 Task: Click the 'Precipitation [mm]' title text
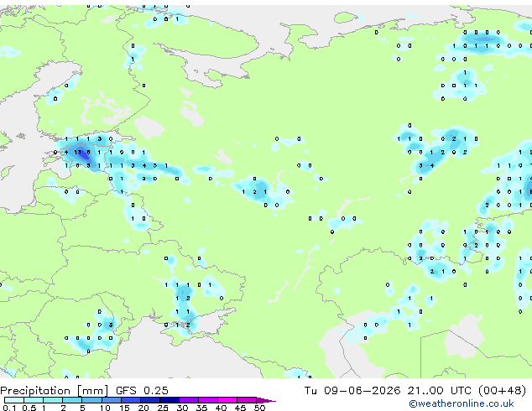pyautogui.click(x=55, y=391)
